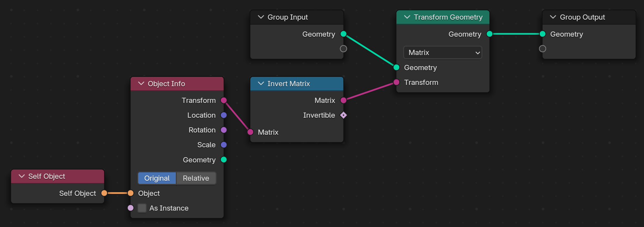This screenshot has height=227, width=644.
Task: Select Original transform space
Action: coord(157,178)
